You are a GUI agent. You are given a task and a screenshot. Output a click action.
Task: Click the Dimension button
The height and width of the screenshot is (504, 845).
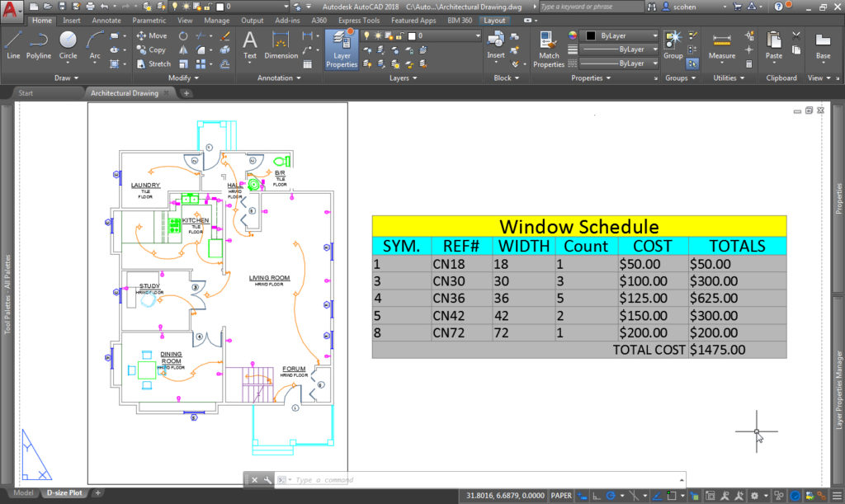[281, 47]
